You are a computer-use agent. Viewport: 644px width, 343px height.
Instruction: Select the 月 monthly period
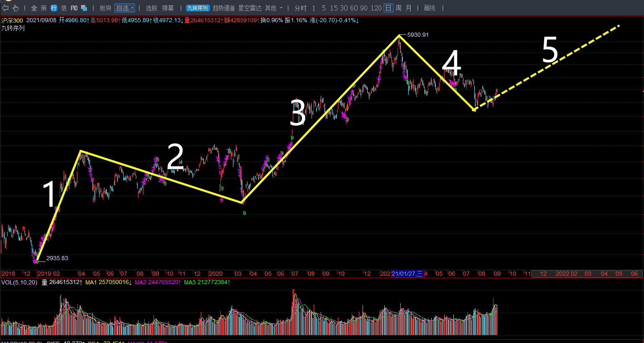(x=409, y=8)
